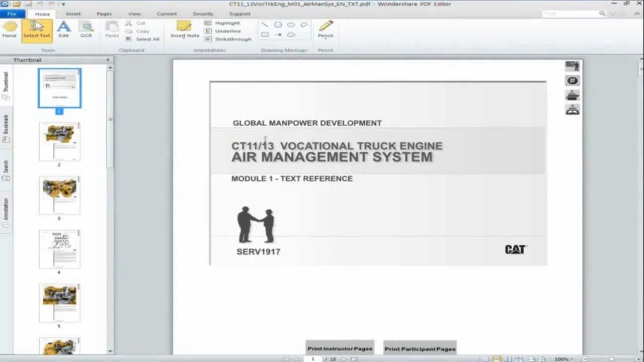Pick the Line drawing markup
This screenshot has width=644, height=362.
(265, 25)
